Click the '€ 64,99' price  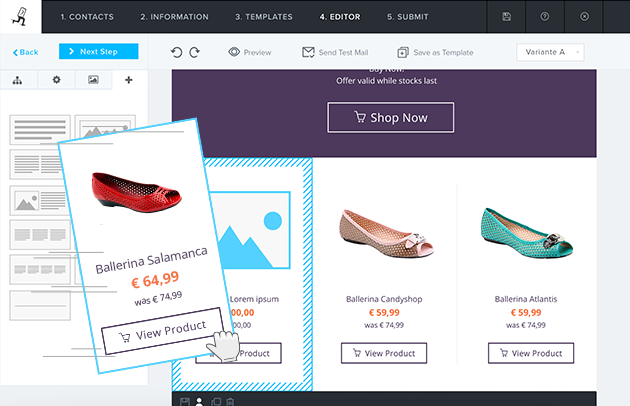155,279
